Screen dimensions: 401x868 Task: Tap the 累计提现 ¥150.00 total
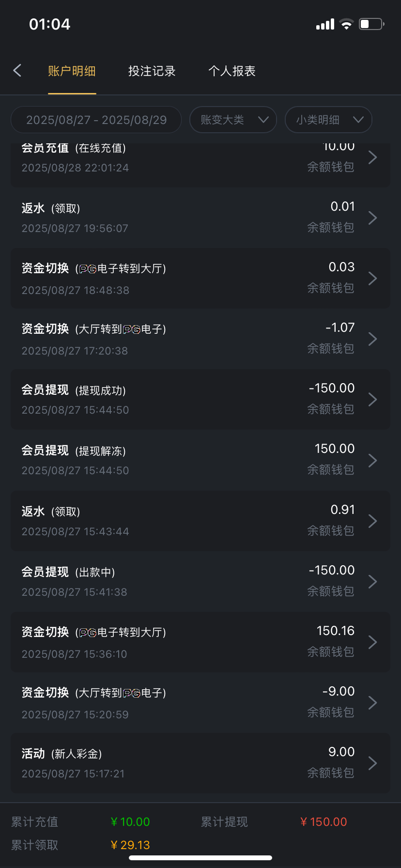tap(324, 822)
